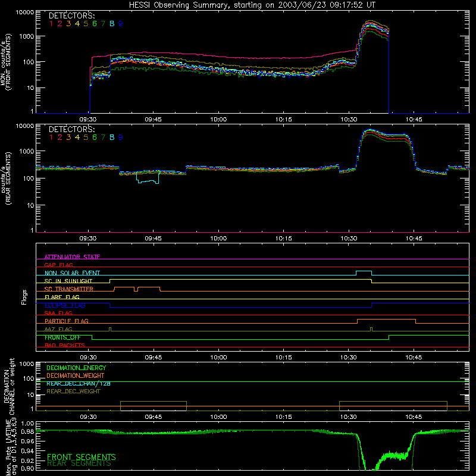The width and height of the screenshot is (476, 476).
Task: Select the GAP_FLAG label
Action: (58, 265)
